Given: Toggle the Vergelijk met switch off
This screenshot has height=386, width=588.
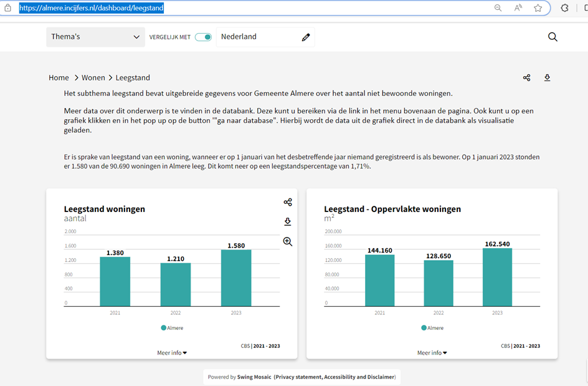Looking at the screenshot, I should coord(203,37).
